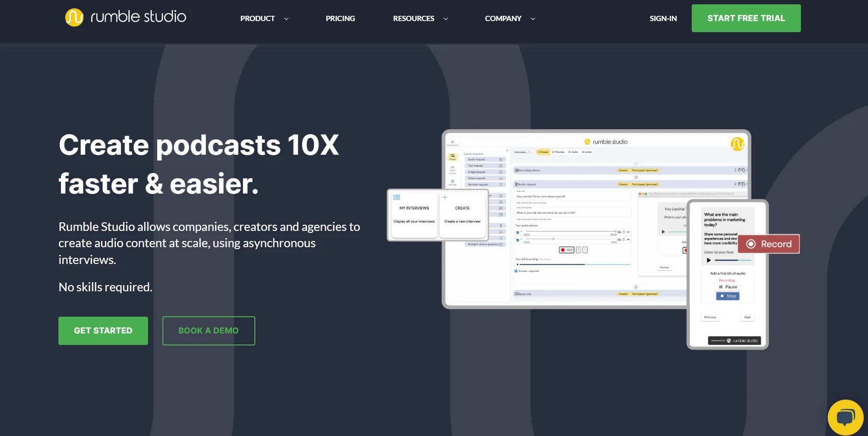The image size is (868, 436).
Task: Click the Book a Demo button
Action: 208,331
